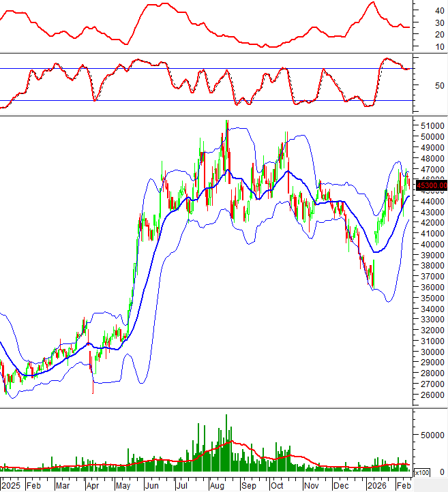The width and height of the screenshot is (448, 492).
Task: Click the blue overbought line in the oscillator panel
Action: [x=205, y=68]
